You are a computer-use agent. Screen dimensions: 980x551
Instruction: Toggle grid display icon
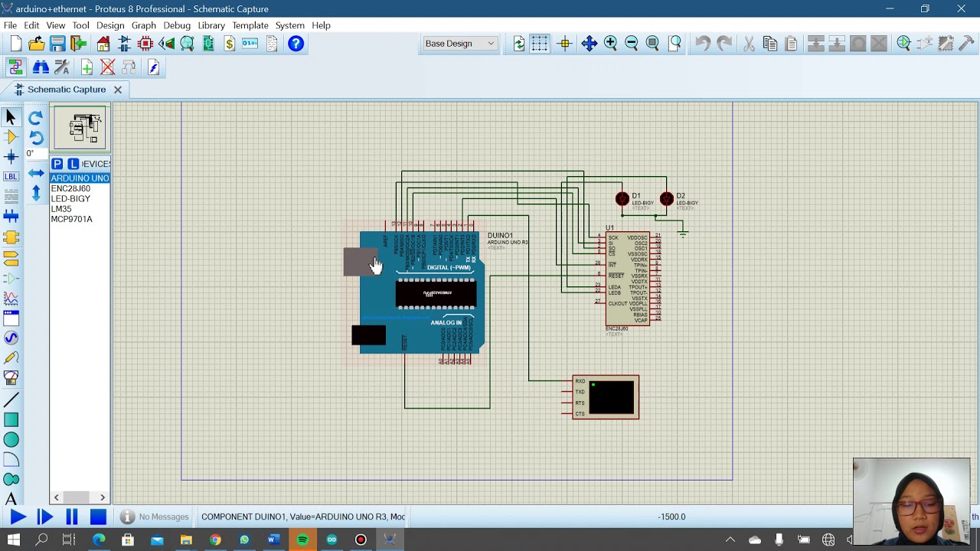pyautogui.click(x=540, y=44)
